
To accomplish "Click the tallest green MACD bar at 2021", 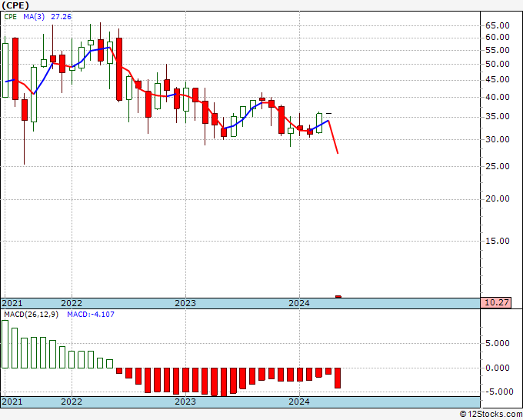I will tap(5, 344).
